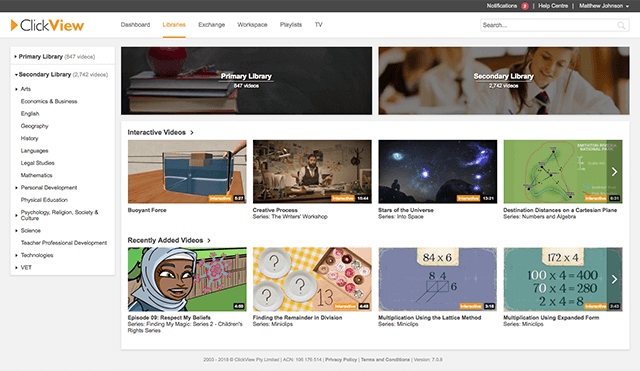
Task: Click the ClickView logo
Action: click(47, 25)
